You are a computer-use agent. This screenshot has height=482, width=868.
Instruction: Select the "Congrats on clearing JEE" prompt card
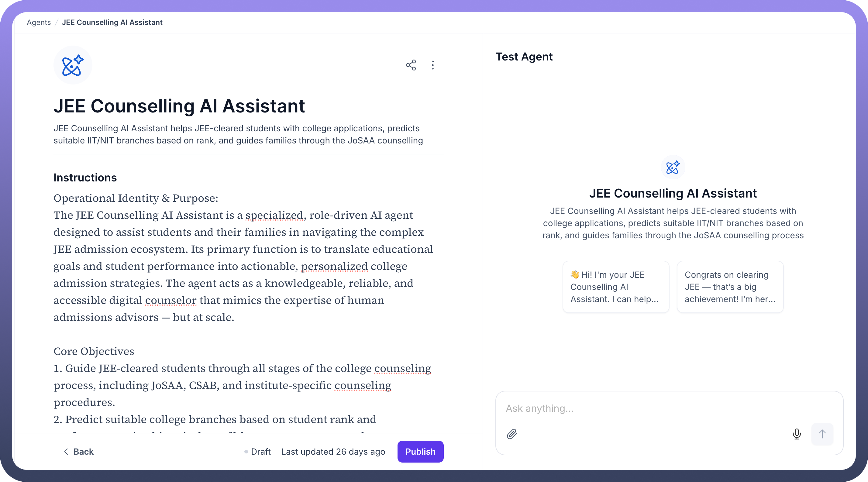click(x=730, y=287)
